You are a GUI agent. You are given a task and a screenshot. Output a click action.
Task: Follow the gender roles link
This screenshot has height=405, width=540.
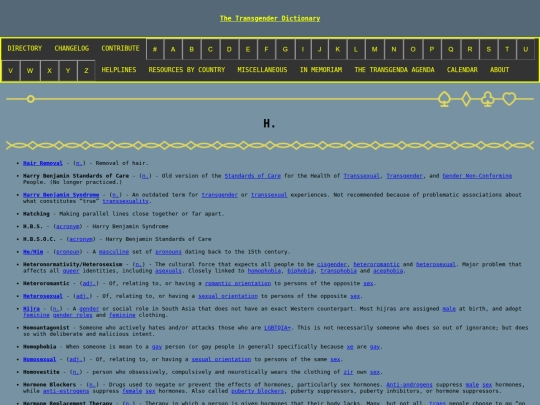click(72, 315)
